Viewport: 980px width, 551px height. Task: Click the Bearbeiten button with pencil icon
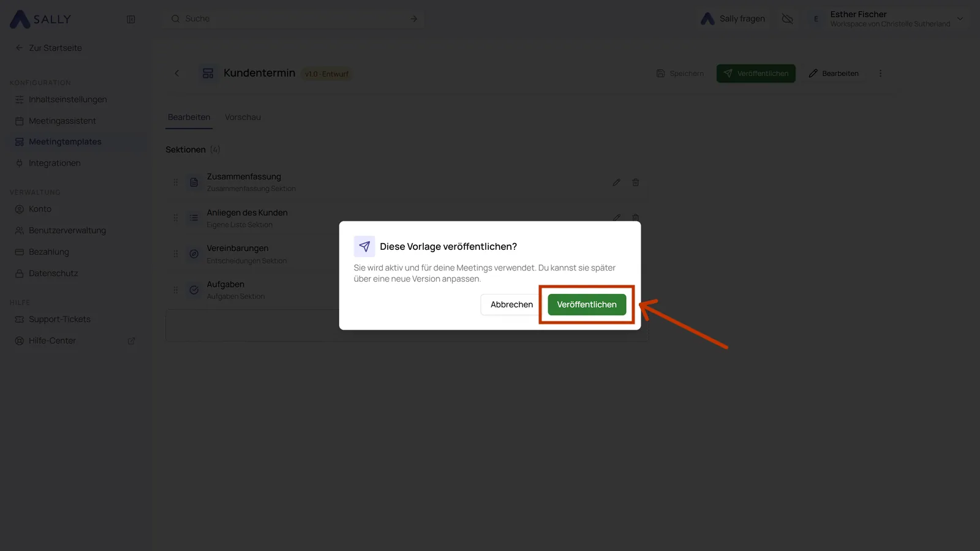coord(834,73)
